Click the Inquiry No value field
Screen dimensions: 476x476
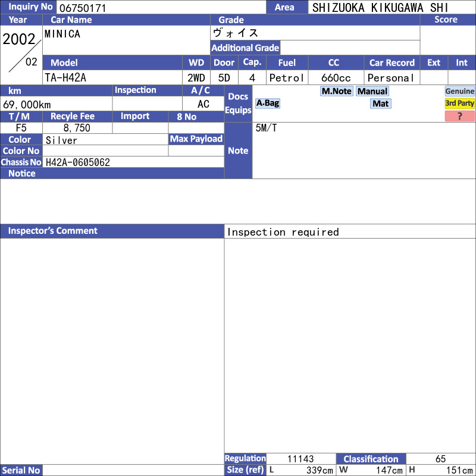pos(161,8)
